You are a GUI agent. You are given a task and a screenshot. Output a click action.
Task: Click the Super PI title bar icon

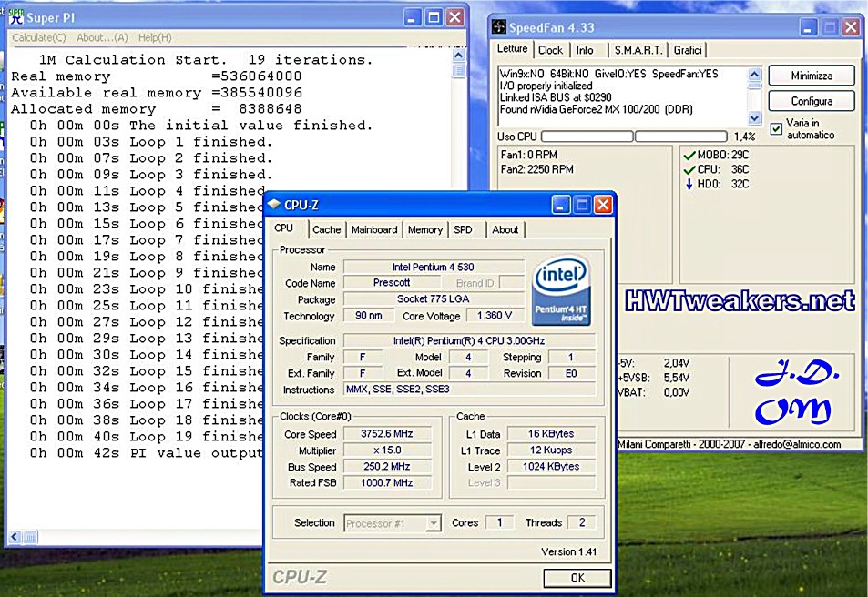pyautogui.click(x=16, y=17)
